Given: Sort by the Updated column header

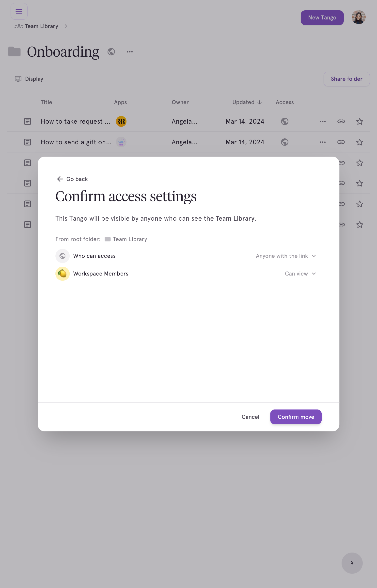Looking at the screenshot, I should 247,102.
